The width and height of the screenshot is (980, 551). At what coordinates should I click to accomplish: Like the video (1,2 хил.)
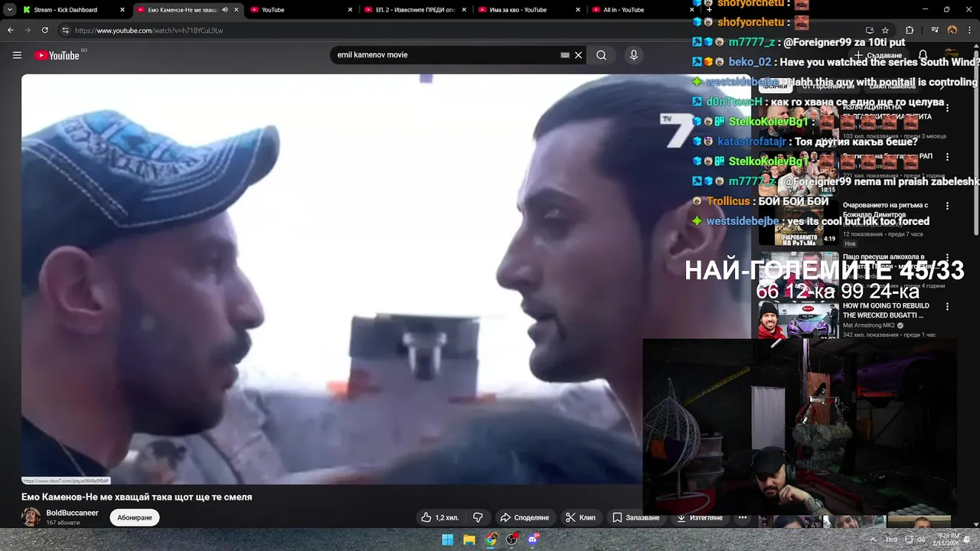(439, 518)
